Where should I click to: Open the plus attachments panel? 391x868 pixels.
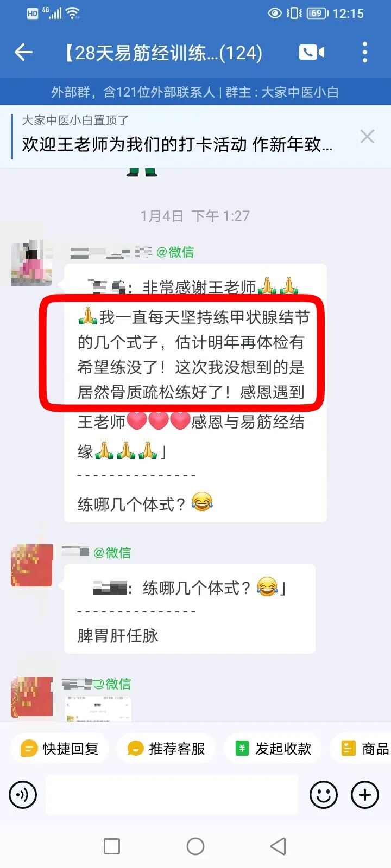365,795
